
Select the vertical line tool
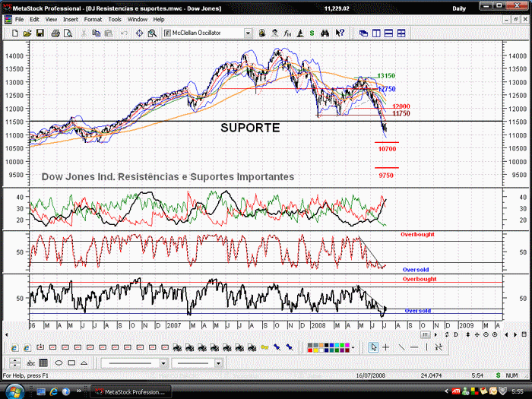[x=426, y=347]
